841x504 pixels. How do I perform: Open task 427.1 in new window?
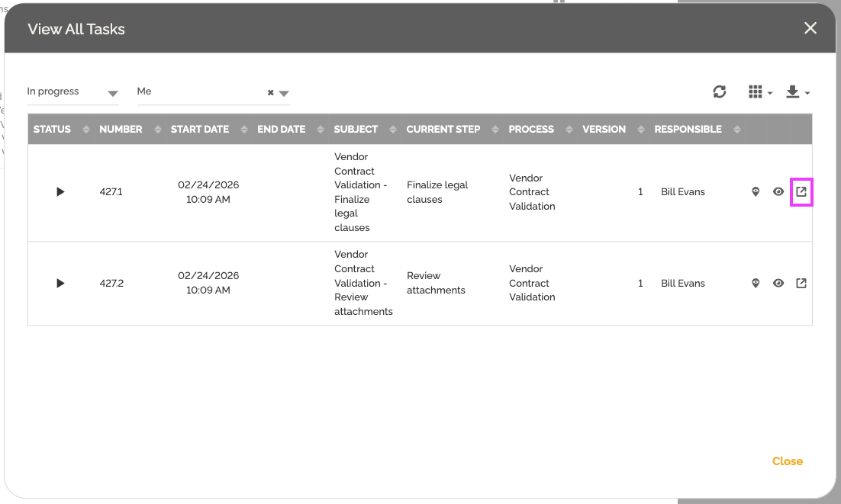[801, 192]
